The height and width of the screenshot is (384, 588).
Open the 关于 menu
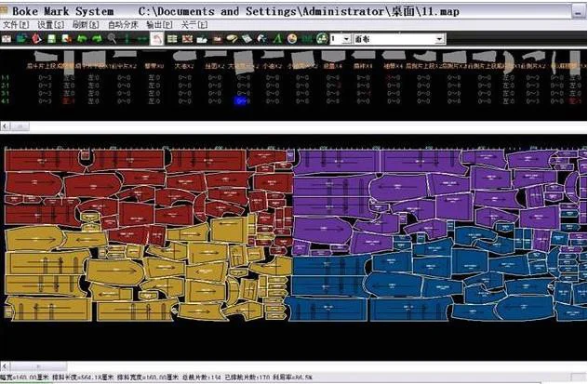pos(193,25)
